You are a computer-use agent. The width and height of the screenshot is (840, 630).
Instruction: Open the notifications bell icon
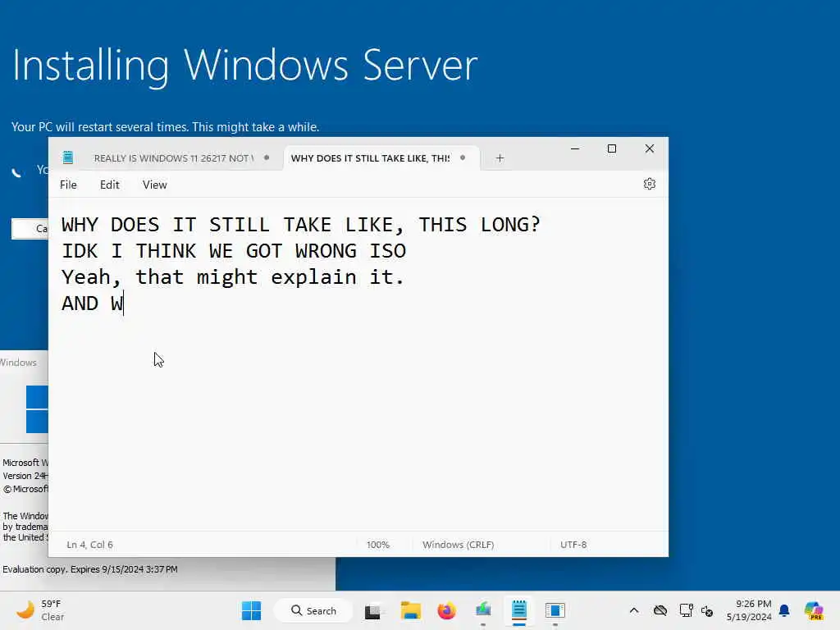tap(784, 610)
